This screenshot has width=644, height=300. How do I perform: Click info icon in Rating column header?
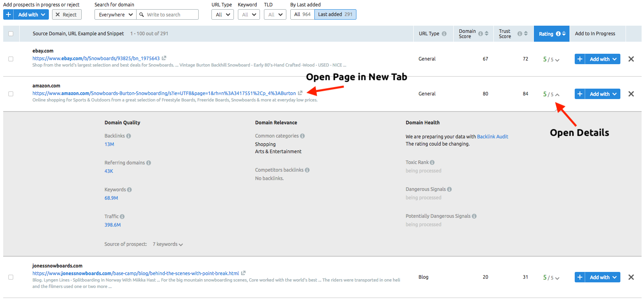(558, 34)
